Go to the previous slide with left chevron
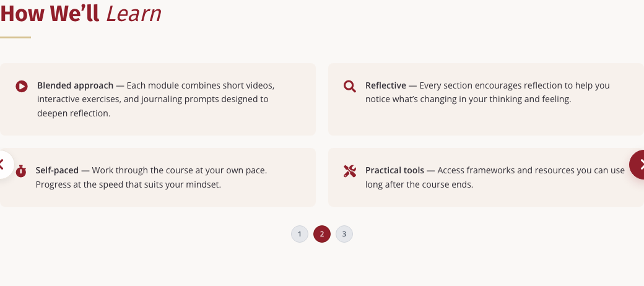This screenshot has height=286, width=644. point(3,165)
